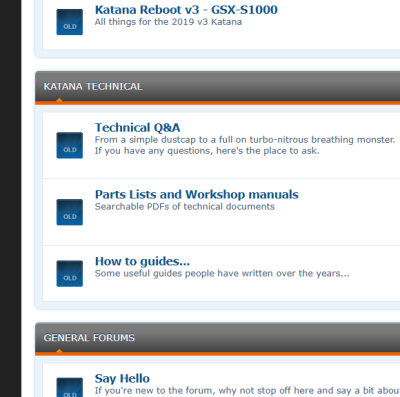This screenshot has height=397, width=400.
Task: Click 'Some useful guides people have written' description
Action: click(x=222, y=274)
